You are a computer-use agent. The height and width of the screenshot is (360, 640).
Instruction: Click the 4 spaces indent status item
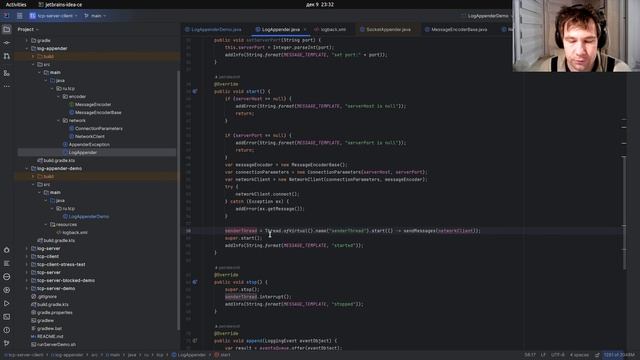(x=579, y=355)
